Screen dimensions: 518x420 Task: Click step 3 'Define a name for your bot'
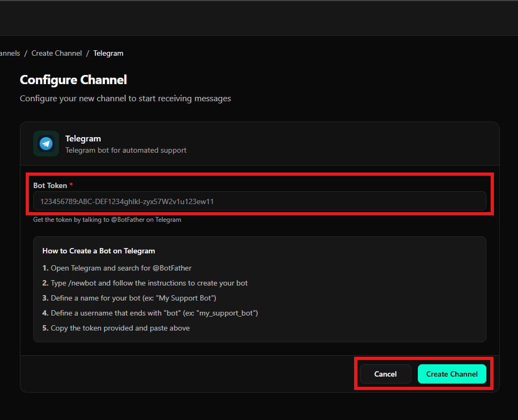(x=129, y=298)
